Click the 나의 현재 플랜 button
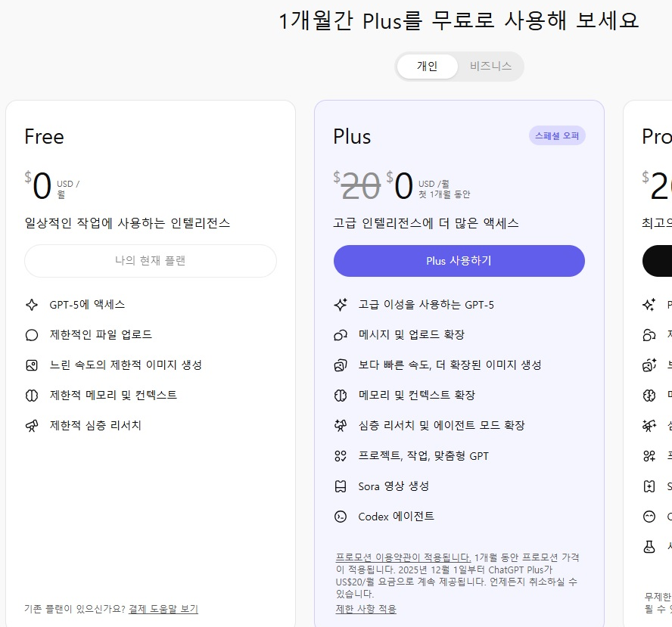The height and width of the screenshot is (627, 672). [150, 260]
